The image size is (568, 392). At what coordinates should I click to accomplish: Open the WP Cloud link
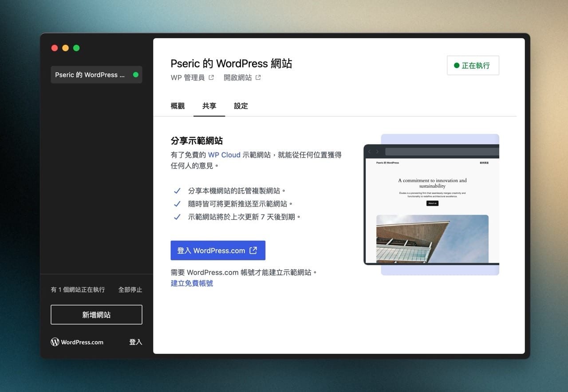(x=224, y=155)
